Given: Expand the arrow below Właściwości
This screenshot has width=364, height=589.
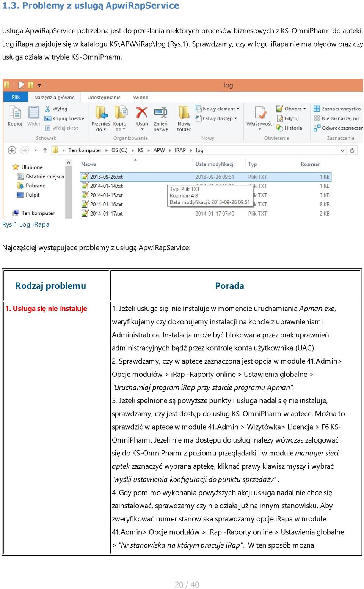Looking at the screenshot, I should click(x=260, y=130).
